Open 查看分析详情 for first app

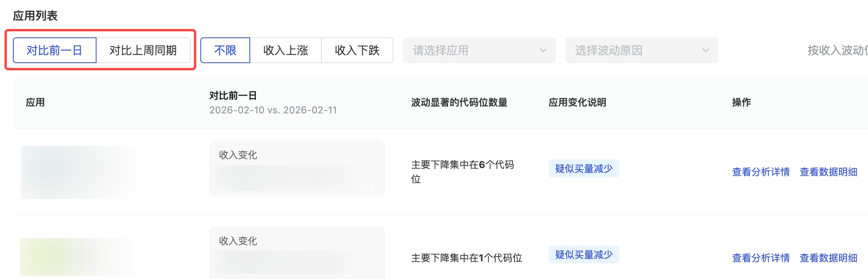click(761, 172)
